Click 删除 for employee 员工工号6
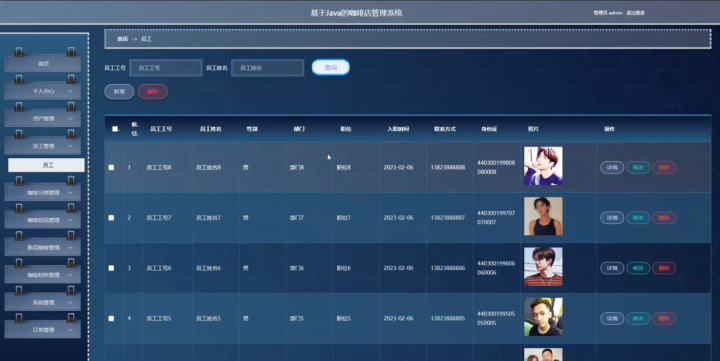The image size is (720, 361). [x=664, y=268]
